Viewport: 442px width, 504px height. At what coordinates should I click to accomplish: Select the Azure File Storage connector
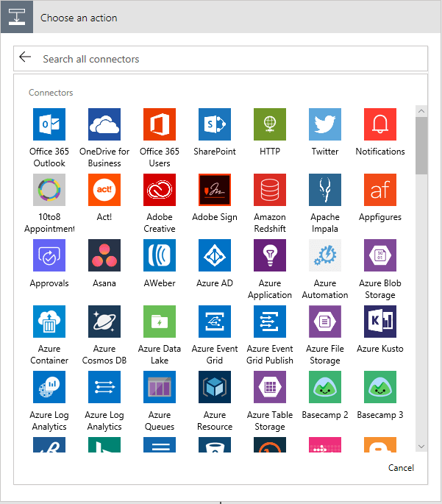325,322
